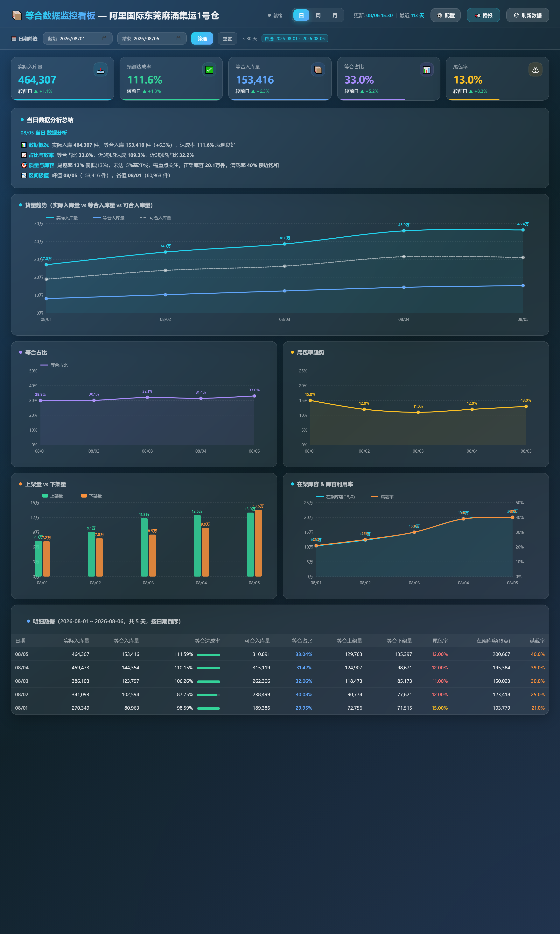Click the 464,307 KPI value
The image size is (560, 934).
pyautogui.click(x=37, y=80)
